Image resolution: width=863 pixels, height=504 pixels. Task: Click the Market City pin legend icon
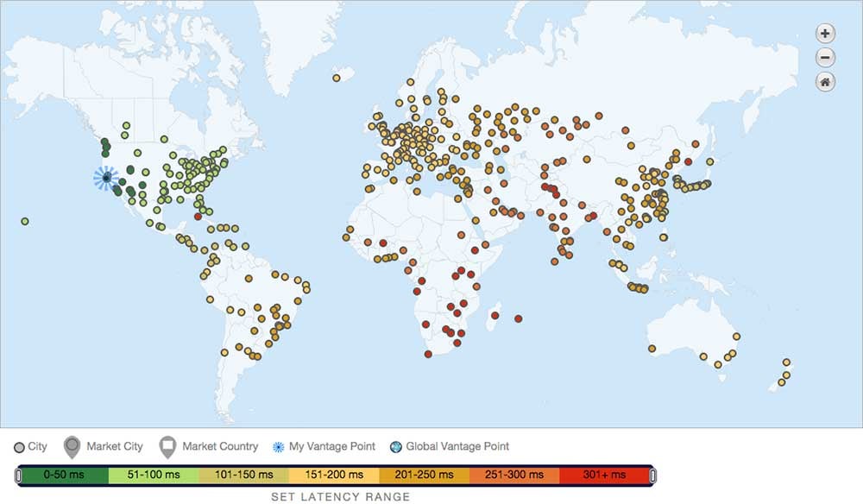click(72, 447)
